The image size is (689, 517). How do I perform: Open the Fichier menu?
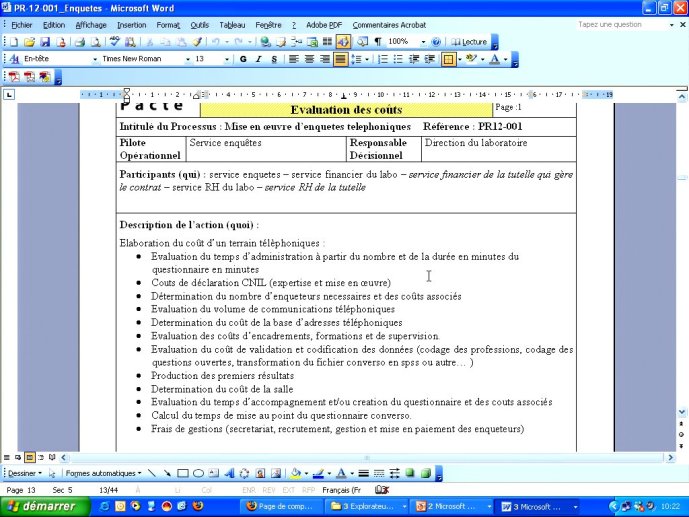pyautogui.click(x=22, y=25)
